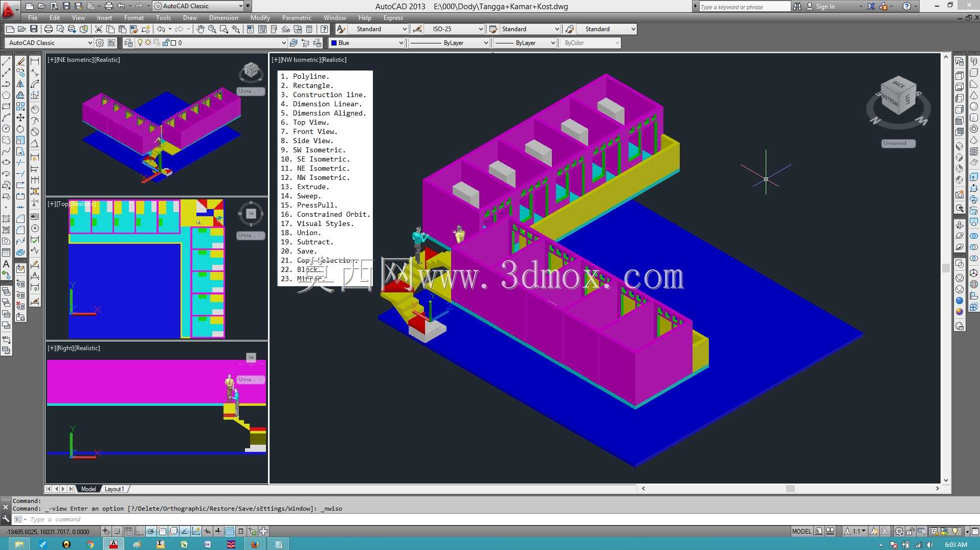Image resolution: width=980 pixels, height=550 pixels.
Task: Open the Properties palette icon
Action: point(250,29)
